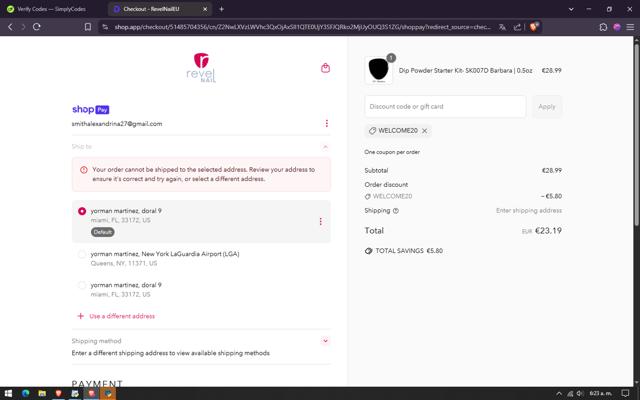Open the taskbar network icon
The image size is (640, 400).
pos(570,393)
